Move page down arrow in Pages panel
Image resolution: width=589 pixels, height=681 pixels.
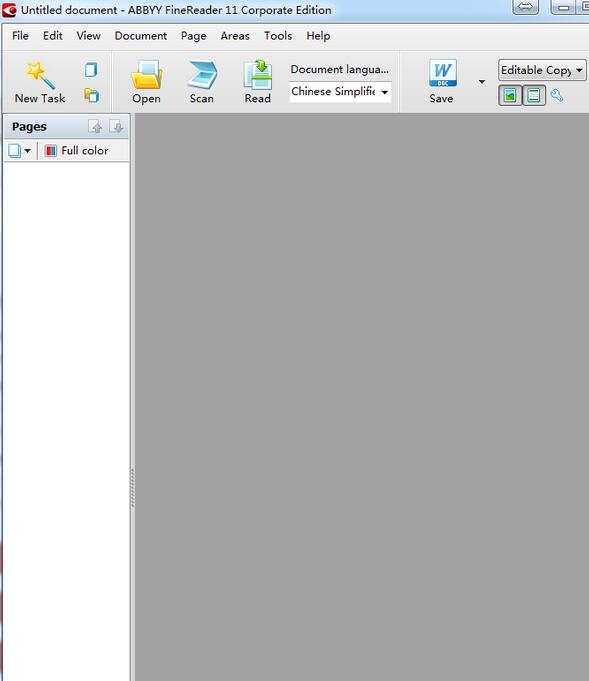click(x=116, y=127)
